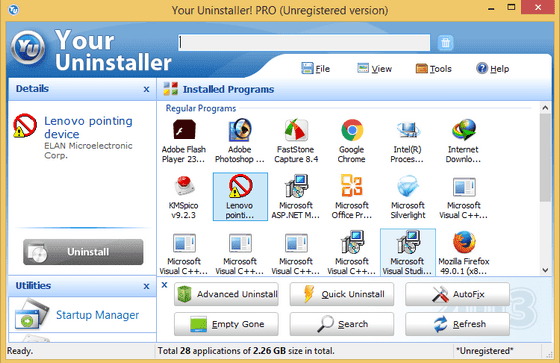Select Lenovo pointing device icon in program grid
560x363 pixels.
point(240,186)
